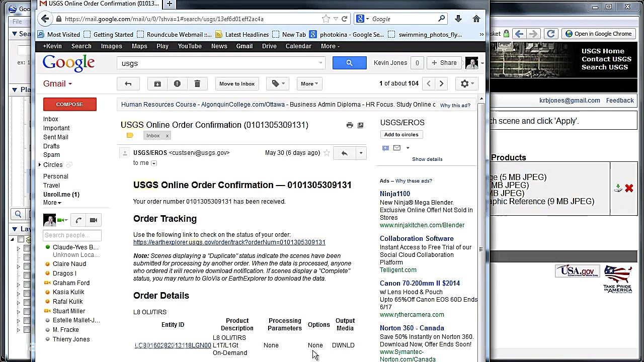Open Maps in the Google bar

tap(139, 46)
